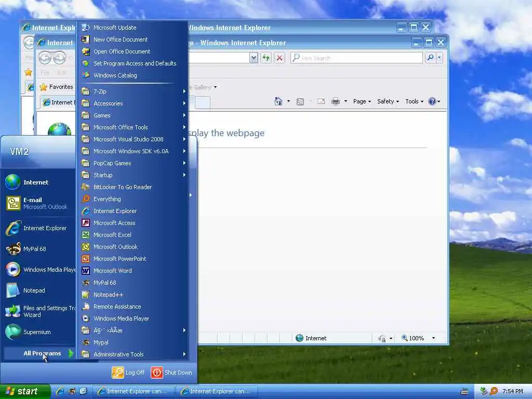This screenshot has height=399, width=532.
Task: Expand the Administrative Tools folder
Action: tap(132, 354)
